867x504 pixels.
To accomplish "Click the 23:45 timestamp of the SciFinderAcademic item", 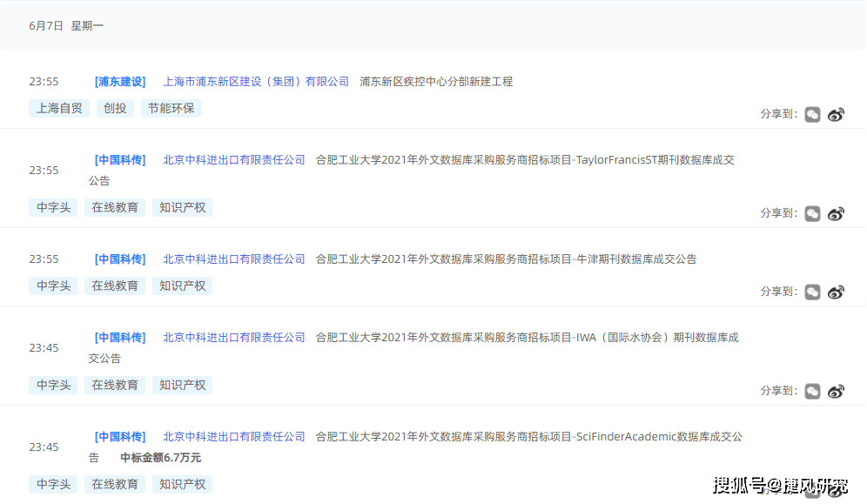I will click(x=44, y=447).
